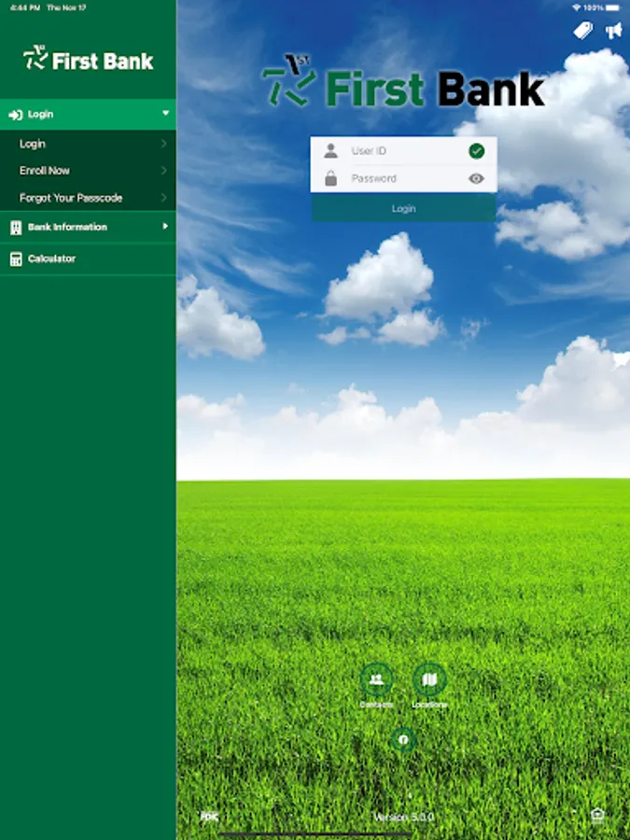Tap the large First Bank logo
This screenshot has width=630, height=840.
tap(403, 81)
